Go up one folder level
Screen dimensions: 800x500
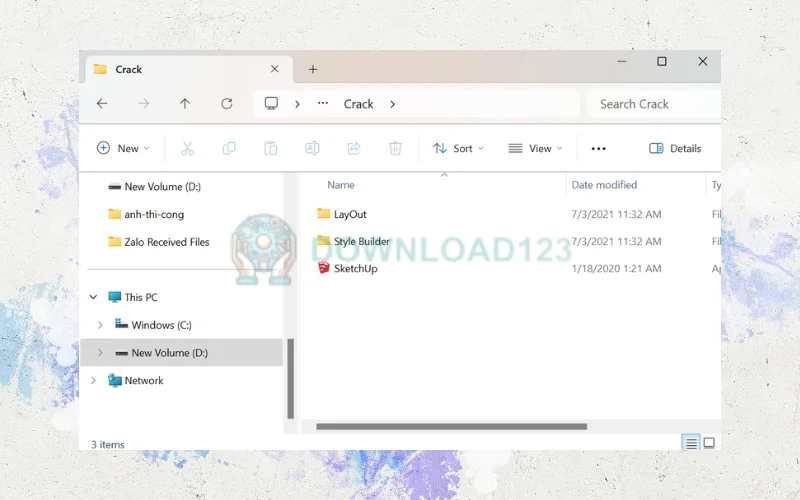(x=185, y=104)
